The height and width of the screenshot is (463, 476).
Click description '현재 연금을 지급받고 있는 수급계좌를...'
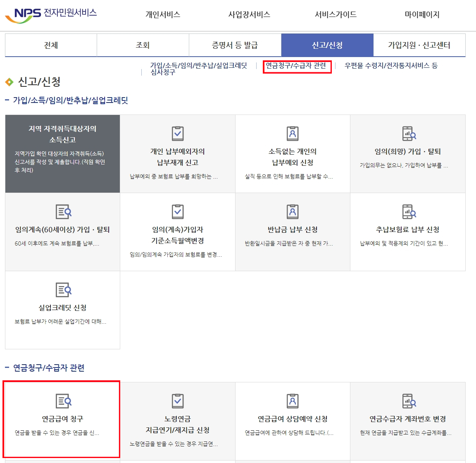406,433
